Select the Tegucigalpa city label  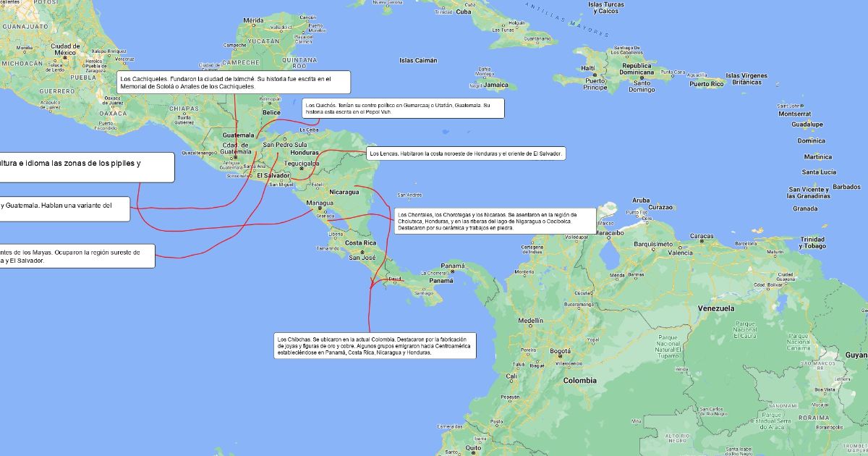point(302,164)
